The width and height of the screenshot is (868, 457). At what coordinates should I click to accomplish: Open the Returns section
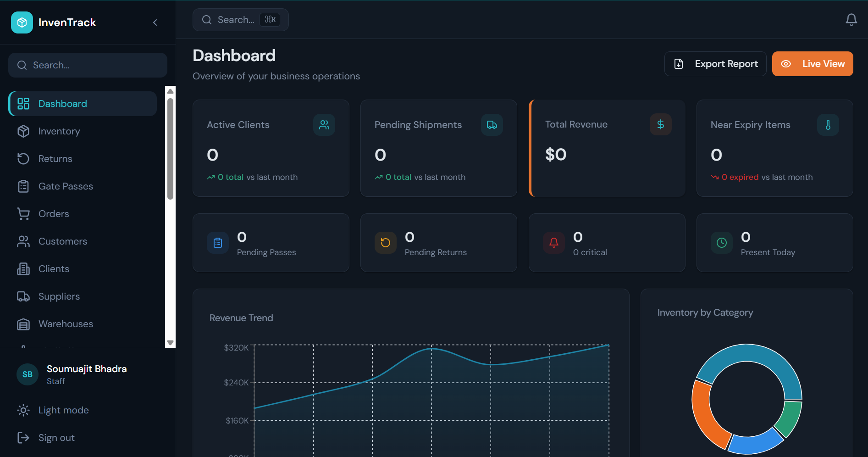coord(55,159)
